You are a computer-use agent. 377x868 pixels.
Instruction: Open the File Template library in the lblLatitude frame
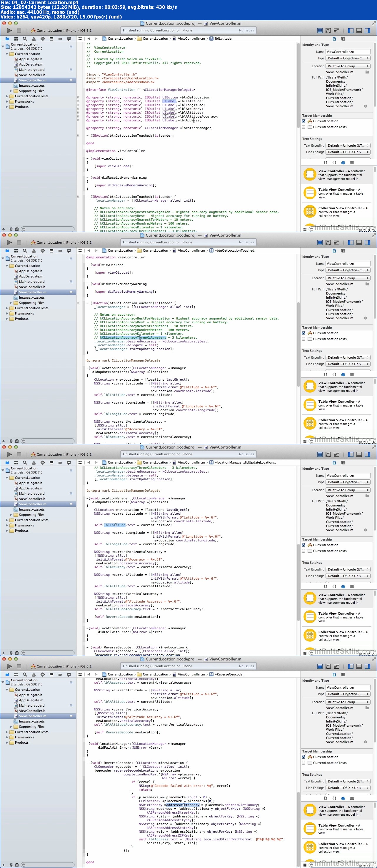(x=326, y=163)
